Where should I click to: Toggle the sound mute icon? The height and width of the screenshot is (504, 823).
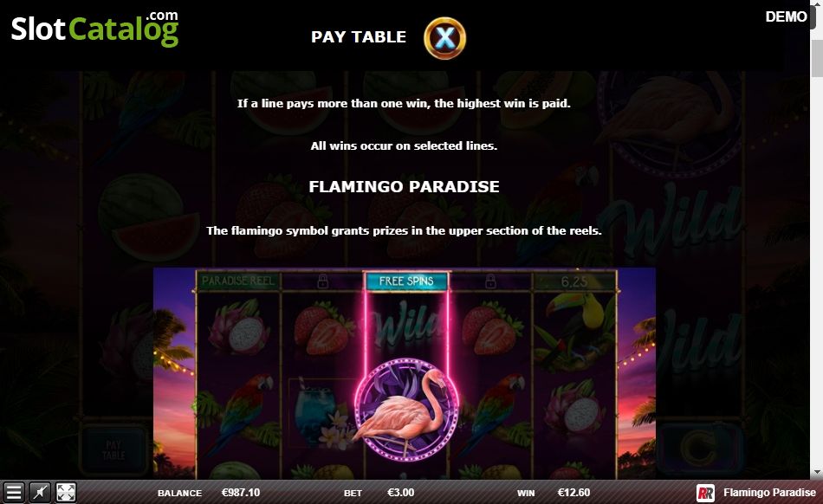coord(40,493)
